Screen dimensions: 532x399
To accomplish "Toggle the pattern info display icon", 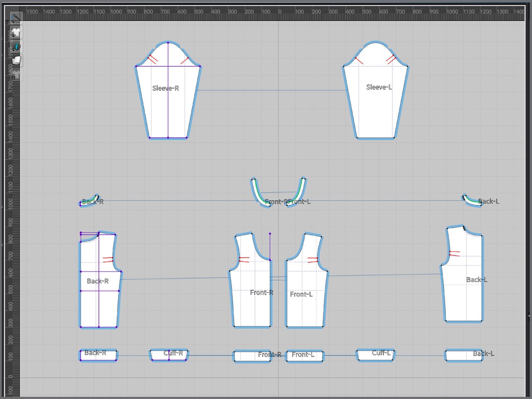I will coord(15,47).
